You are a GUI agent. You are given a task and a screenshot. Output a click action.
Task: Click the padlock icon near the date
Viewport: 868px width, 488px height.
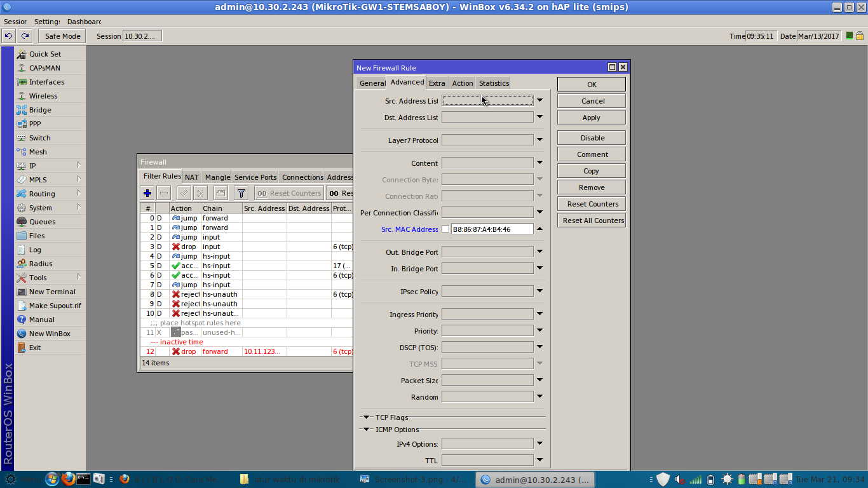point(861,36)
